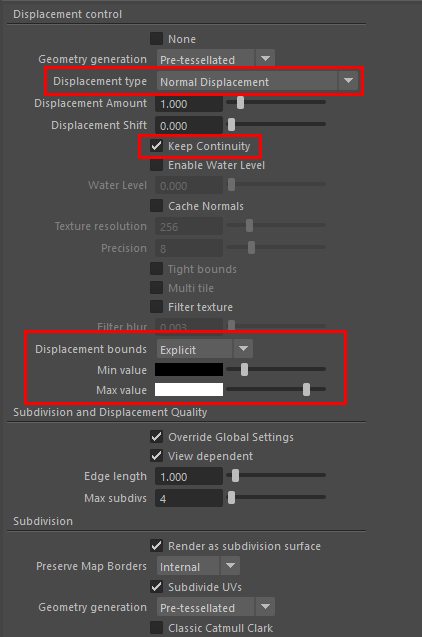
Task: Click the white Max value swatch
Action: pos(189,390)
